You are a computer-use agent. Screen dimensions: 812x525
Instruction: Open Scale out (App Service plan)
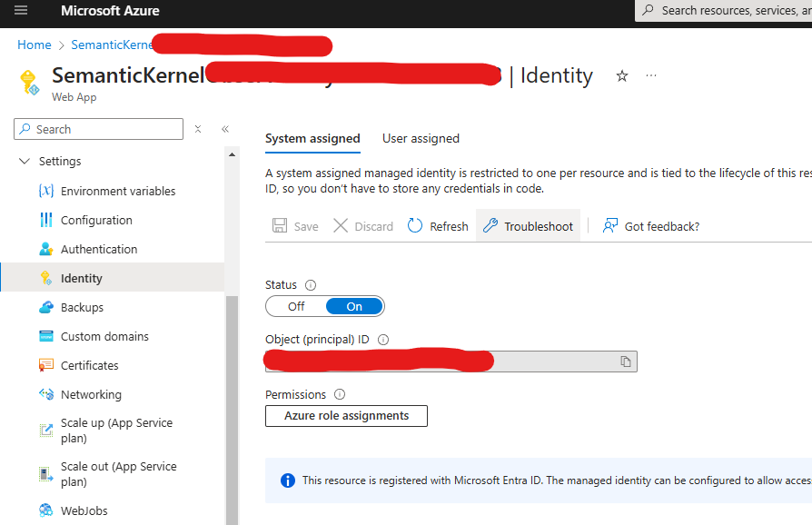(119, 474)
